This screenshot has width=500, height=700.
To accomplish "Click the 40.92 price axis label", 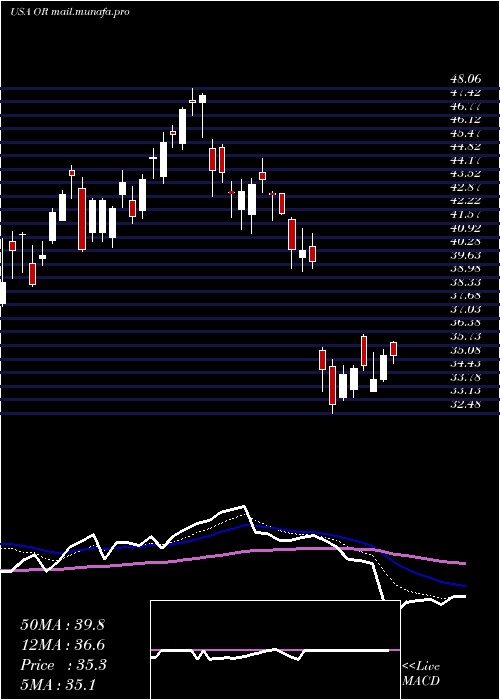I will pyautogui.click(x=466, y=228).
